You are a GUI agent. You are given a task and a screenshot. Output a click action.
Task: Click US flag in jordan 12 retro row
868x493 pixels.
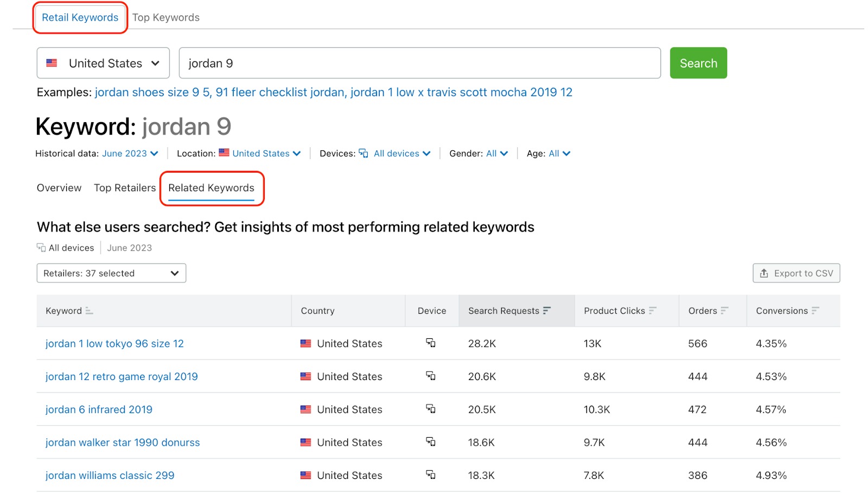tap(306, 376)
